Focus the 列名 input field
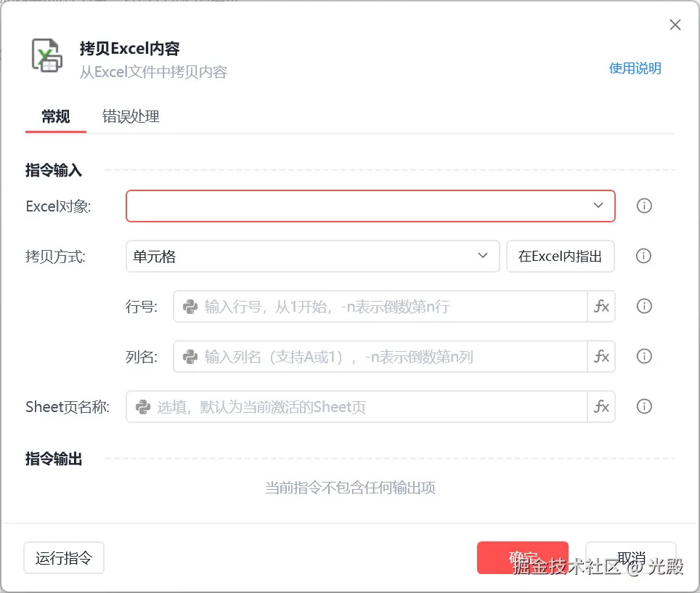This screenshot has height=593, width=700. coord(380,356)
